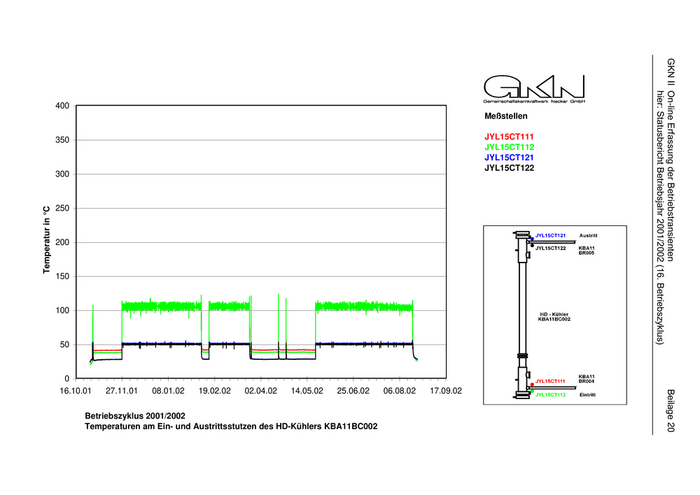This screenshot has width=700, height=495.
Task: Click the 400 value on the y-axis
Action: (60, 106)
